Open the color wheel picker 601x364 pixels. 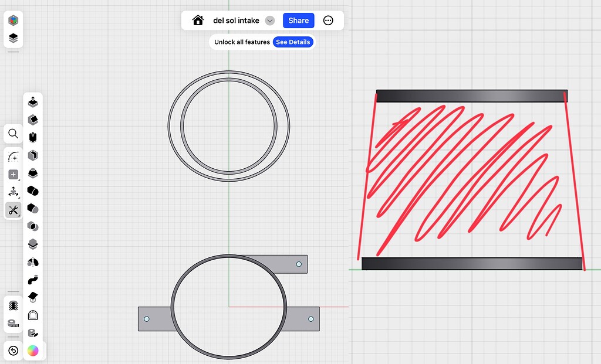[x=33, y=351]
